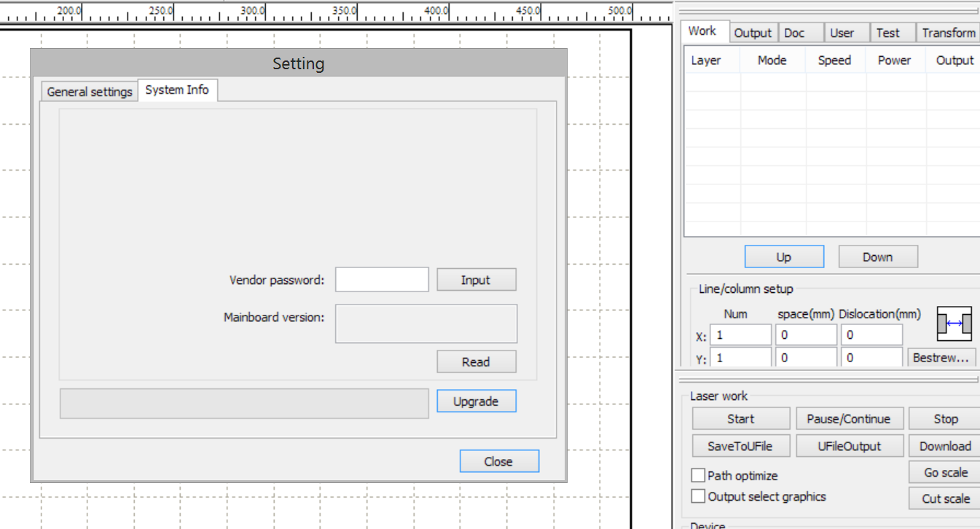Select the Transform tab
The height and width of the screenshot is (529, 980).
(948, 33)
